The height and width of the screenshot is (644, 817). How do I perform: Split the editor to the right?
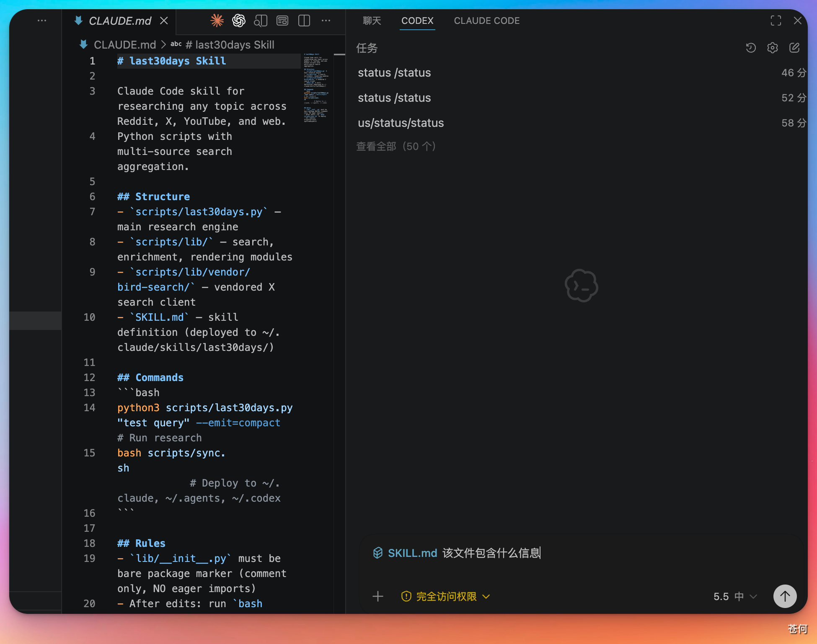[x=304, y=21]
